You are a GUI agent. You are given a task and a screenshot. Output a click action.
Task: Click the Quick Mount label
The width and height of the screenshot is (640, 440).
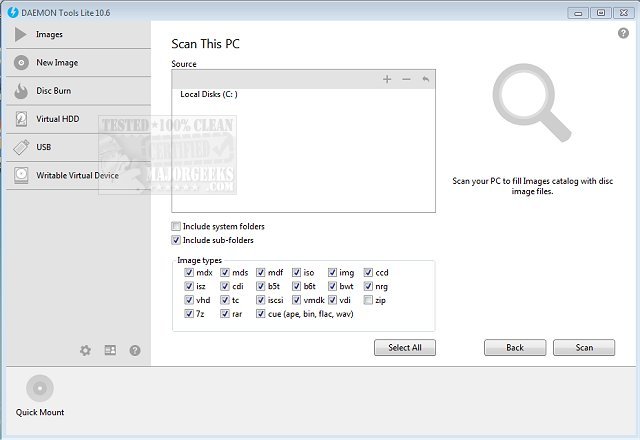click(40, 412)
